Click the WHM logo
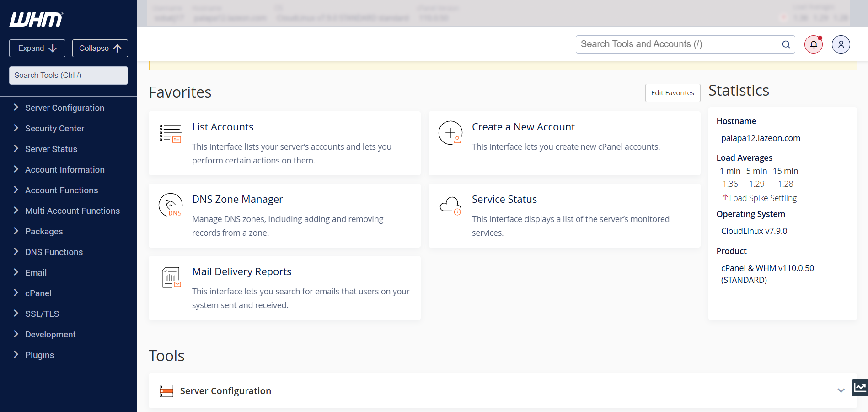Image resolution: width=868 pixels, height=412 pixels. tap(37, 19)
